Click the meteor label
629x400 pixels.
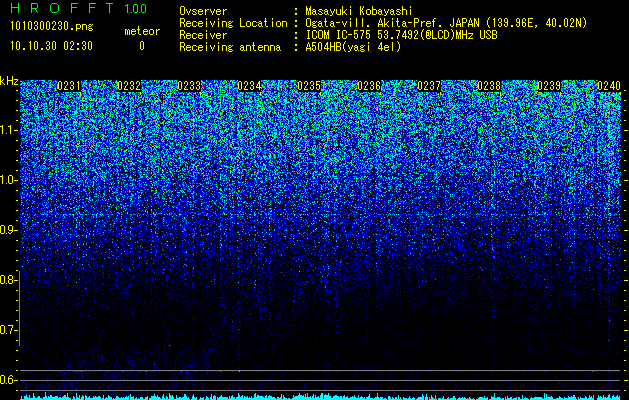tap(142, 31)
